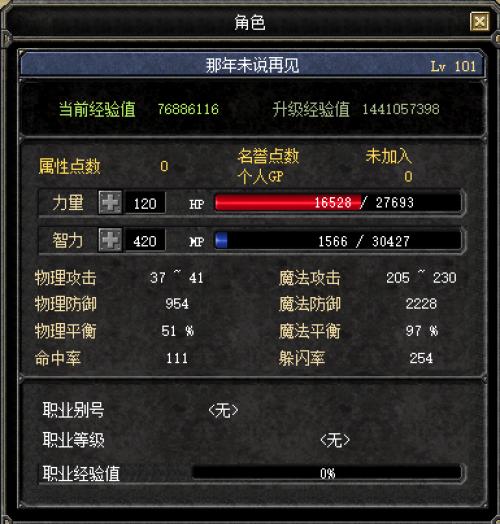500x524 pixels.
Task: Click the 物理攻击 stat row
Action: point(119,278)
